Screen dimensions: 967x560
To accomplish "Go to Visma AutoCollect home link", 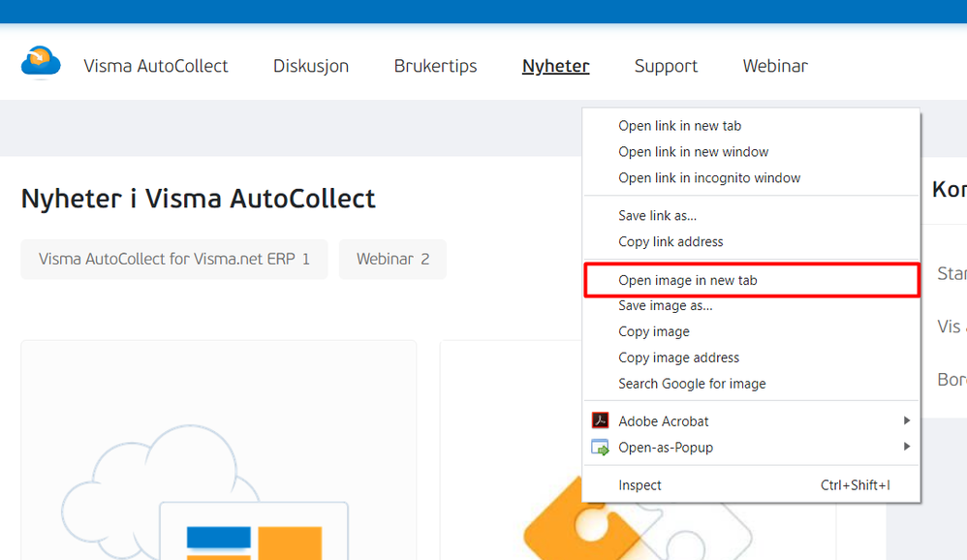I will pyautogui.click(x=155, y=66).
